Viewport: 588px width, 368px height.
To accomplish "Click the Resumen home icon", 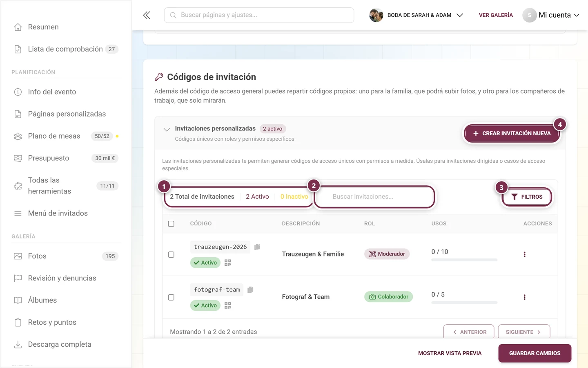I will tap(18, 27).
